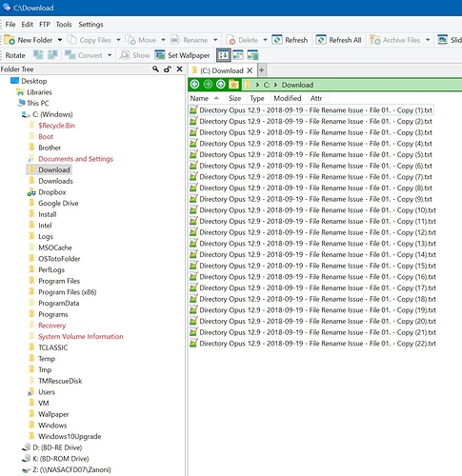Viewport: 462px width, 476px height.
Task: Click the Rotate toolbar button
Action: pos(15,55)
